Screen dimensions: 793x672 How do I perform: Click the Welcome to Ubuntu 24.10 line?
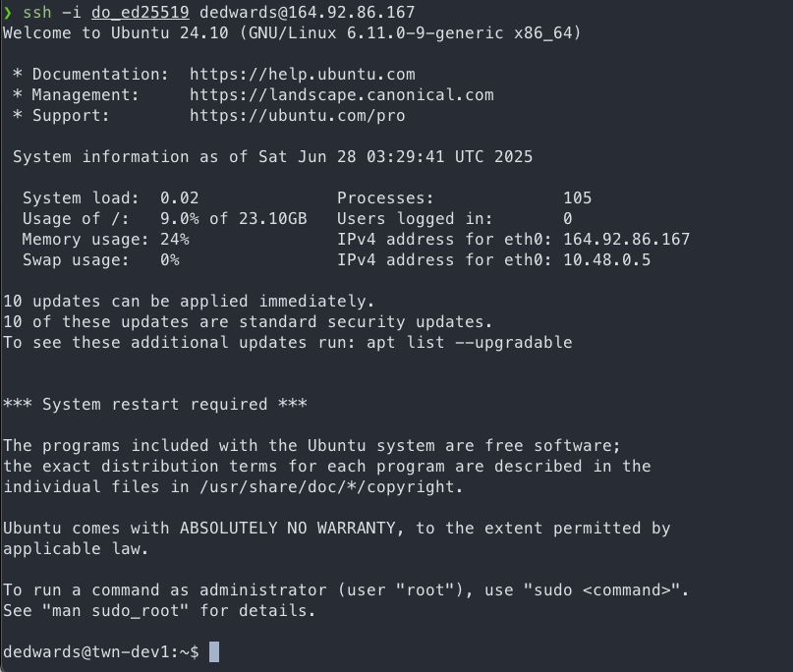292,32
